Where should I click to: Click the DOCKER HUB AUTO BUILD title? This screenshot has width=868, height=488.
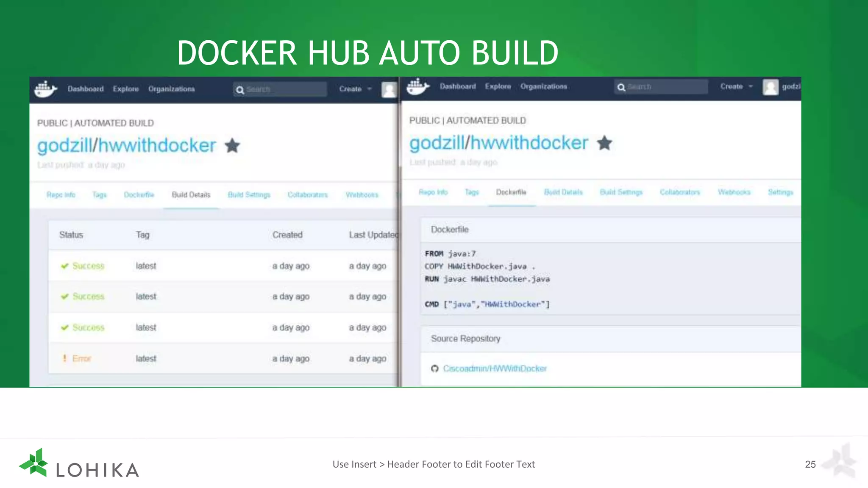(367, 53)
